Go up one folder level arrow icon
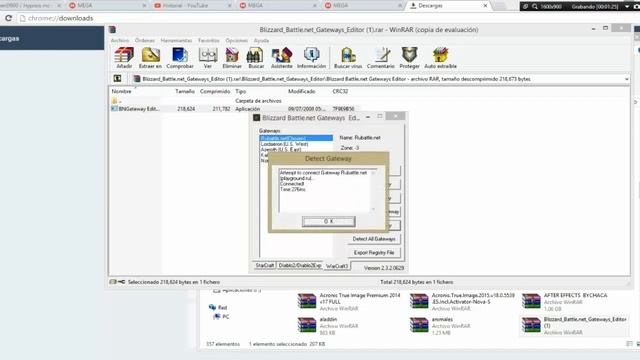Image resolution: width=640 pixels, height=360 pixels. click(x=118, y=78)
